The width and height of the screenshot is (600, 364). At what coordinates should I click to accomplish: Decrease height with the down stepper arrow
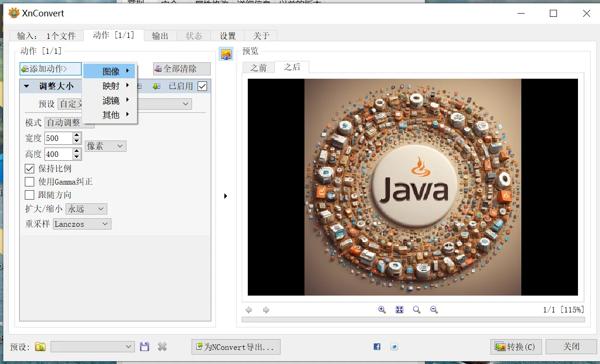77,157
